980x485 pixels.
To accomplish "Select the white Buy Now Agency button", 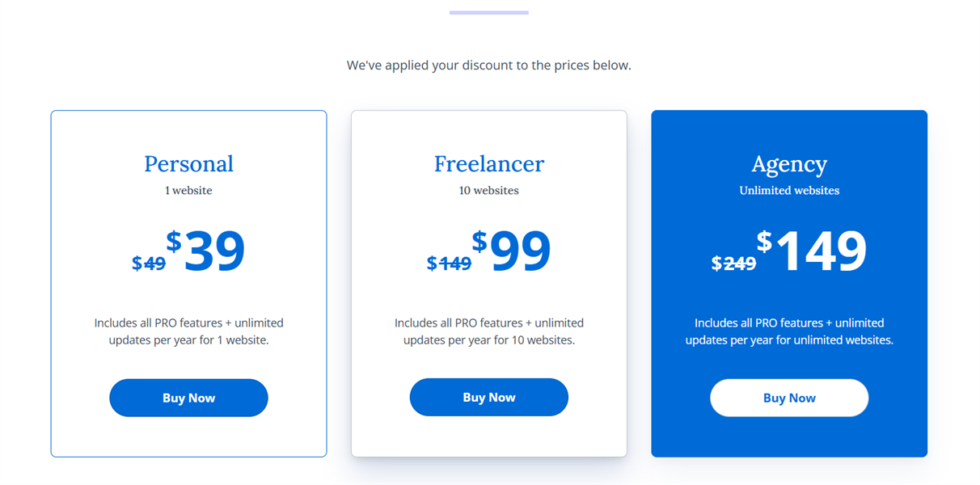I will 789,398.
